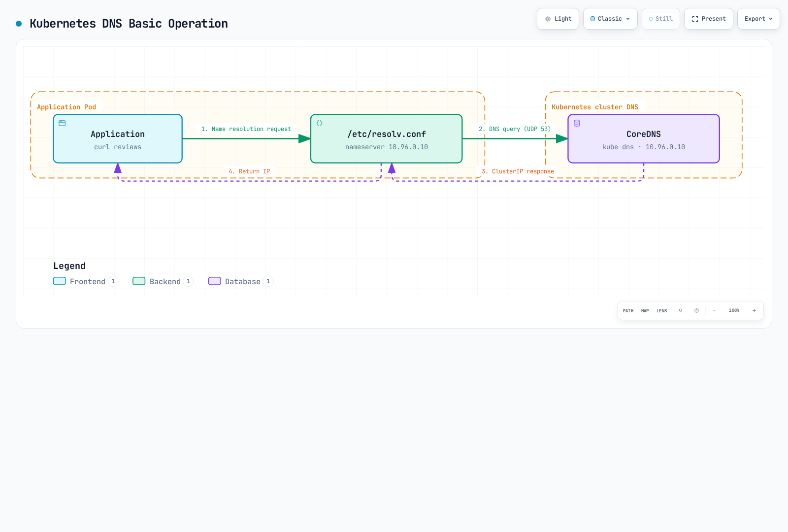The image size is (788, 532).
Task: Click the Legend heading
Action: 69,266
